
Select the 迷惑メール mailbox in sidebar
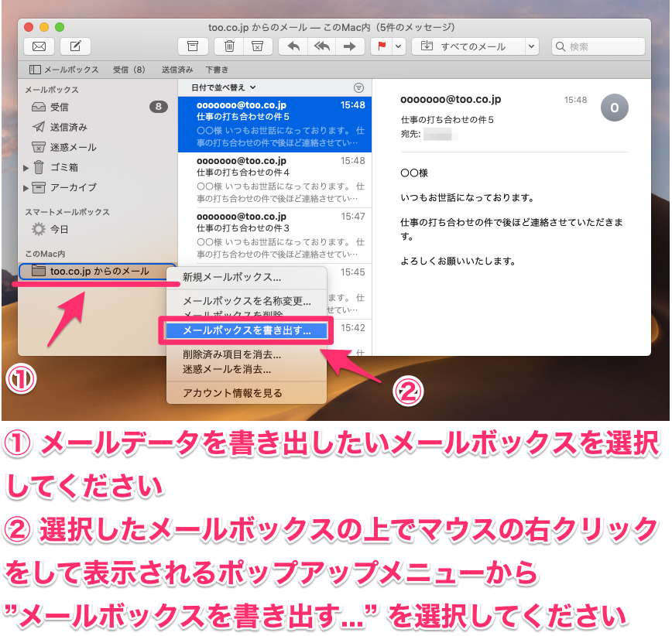98,147
